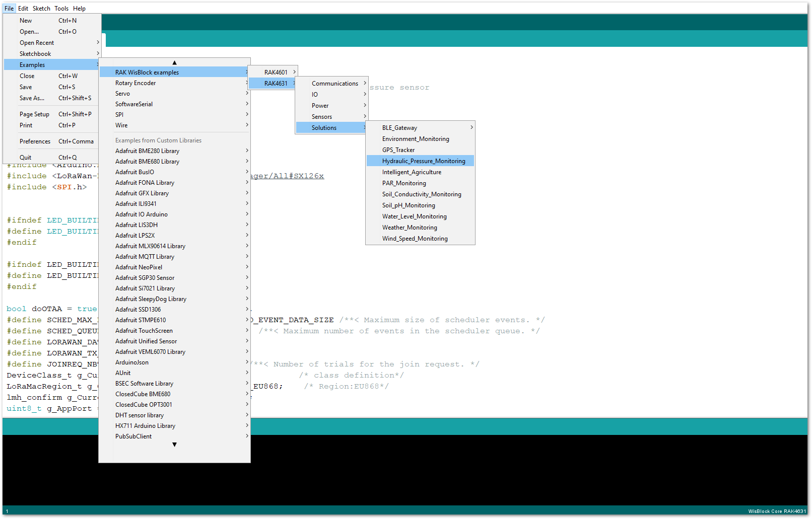Open Water_Level_Monitoring example

(x=421, y=216)
